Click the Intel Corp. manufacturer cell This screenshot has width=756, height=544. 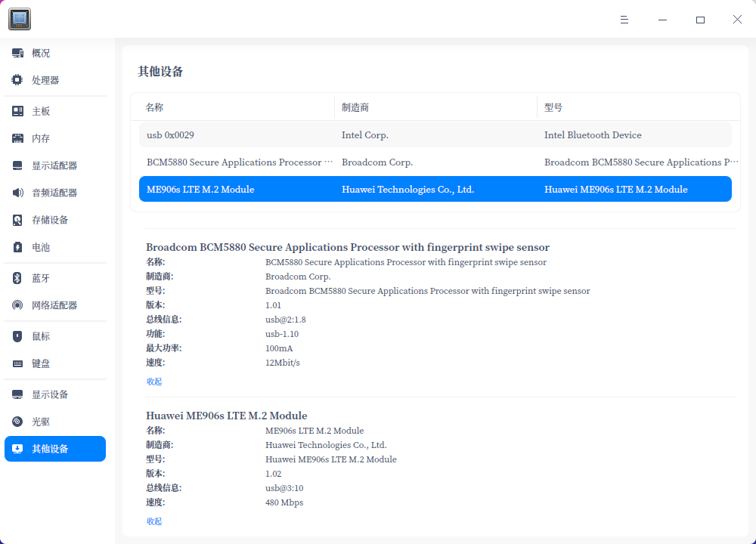[365, 135]
